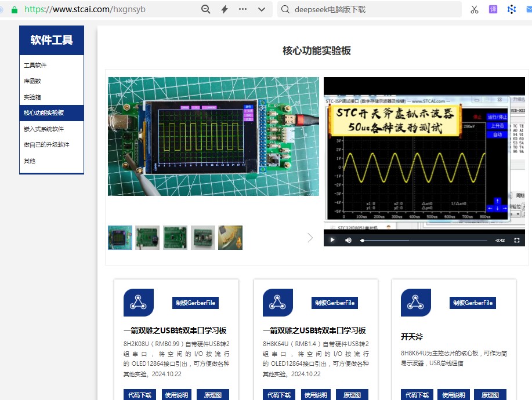Open the purple translate extension icon
Image resolution: width=532 pixels, height=400 pixels.
(493, 9)
